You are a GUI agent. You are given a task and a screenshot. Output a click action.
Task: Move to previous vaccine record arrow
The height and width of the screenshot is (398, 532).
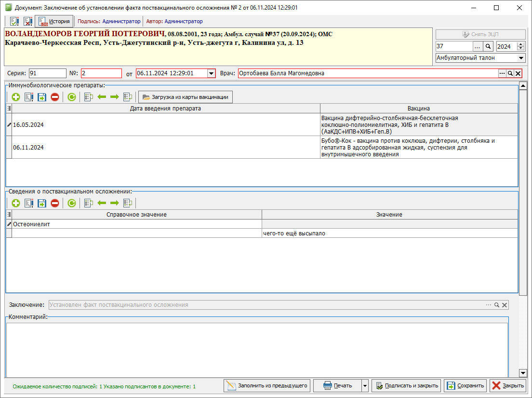click(102, 97)
